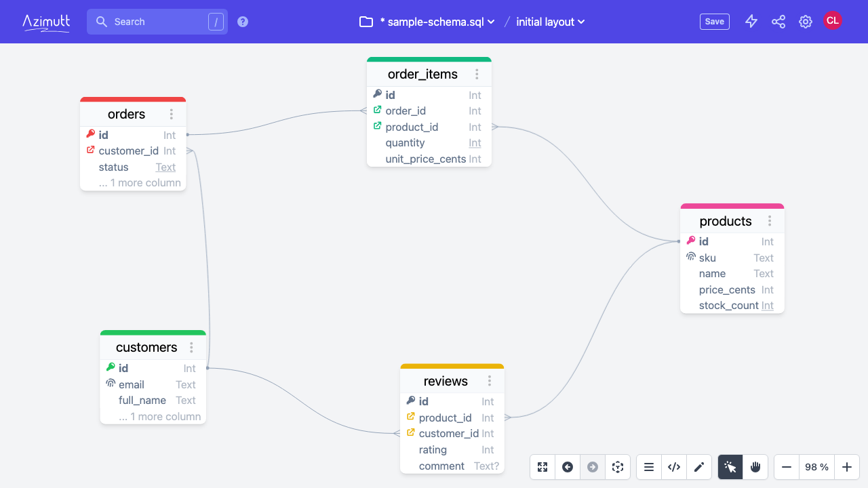Select the stock_count column in products
The height and width of the screenshot is (488, 868).
click(732, 305)
